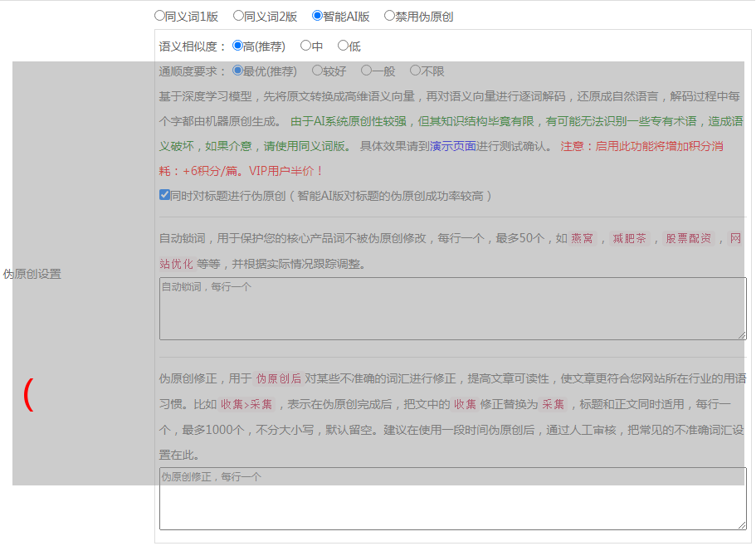Click the 自动锁词 text area
756x546 pixels.
pyautogui.click(x=452, y=309)
